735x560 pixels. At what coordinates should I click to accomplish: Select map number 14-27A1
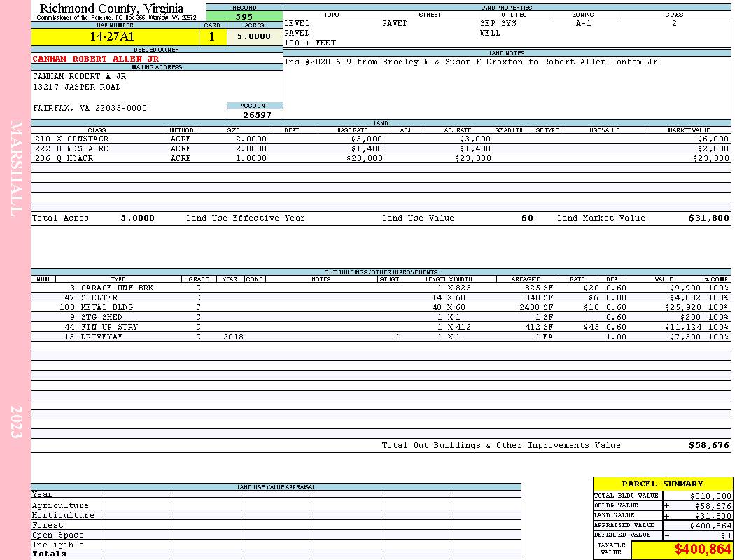(x=112, y=36)
